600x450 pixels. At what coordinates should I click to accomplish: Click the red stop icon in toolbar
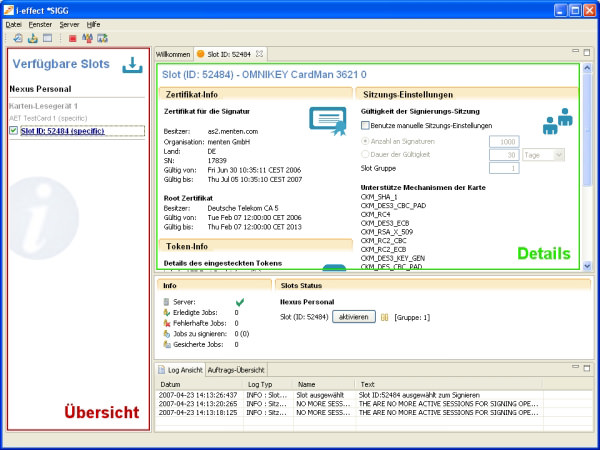73,38
